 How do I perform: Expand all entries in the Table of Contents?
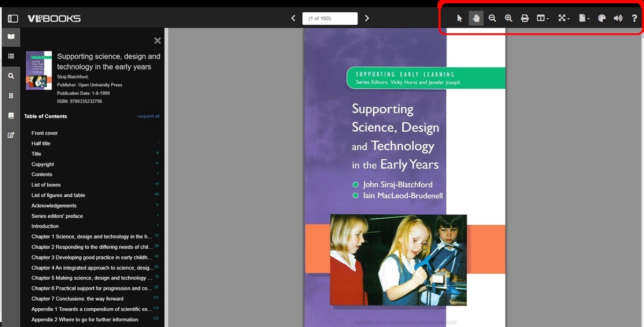tap(148, 116)
